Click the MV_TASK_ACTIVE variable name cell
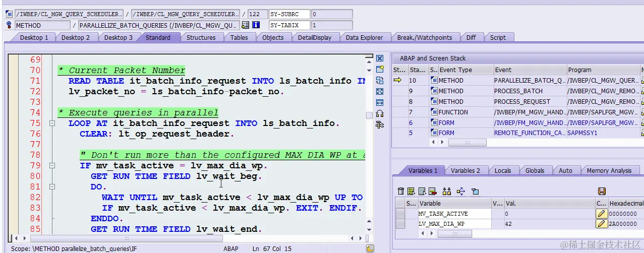 tap(454, 214)
